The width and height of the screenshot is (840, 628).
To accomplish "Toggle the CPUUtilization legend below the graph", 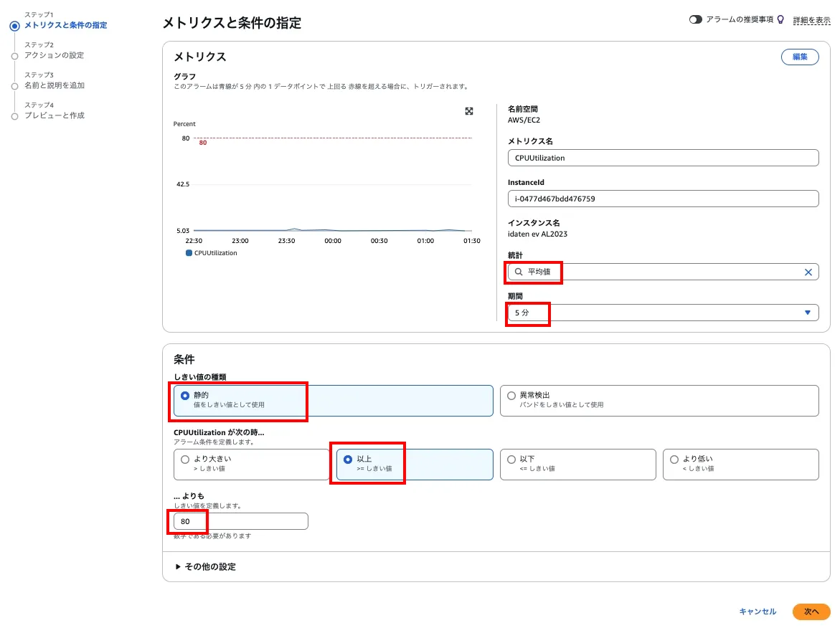I will (215, 252).
